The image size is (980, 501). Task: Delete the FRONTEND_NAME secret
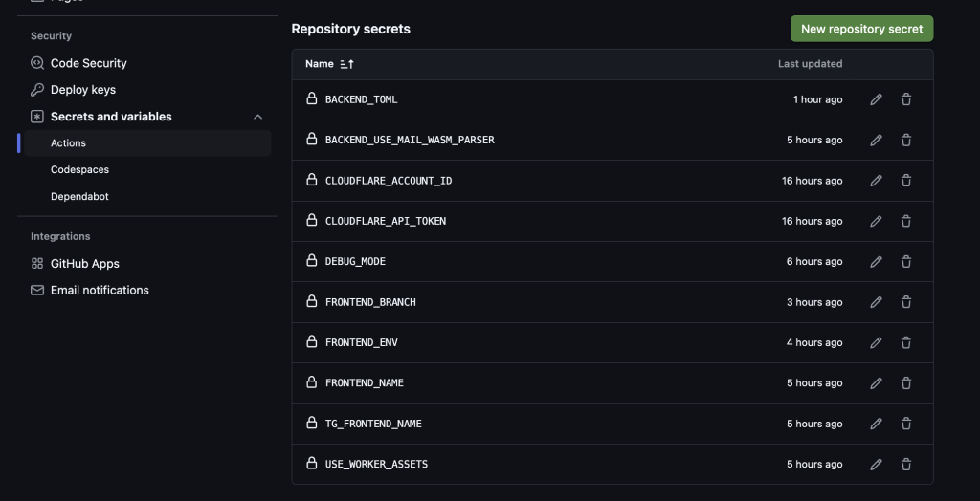coord(906,382)
